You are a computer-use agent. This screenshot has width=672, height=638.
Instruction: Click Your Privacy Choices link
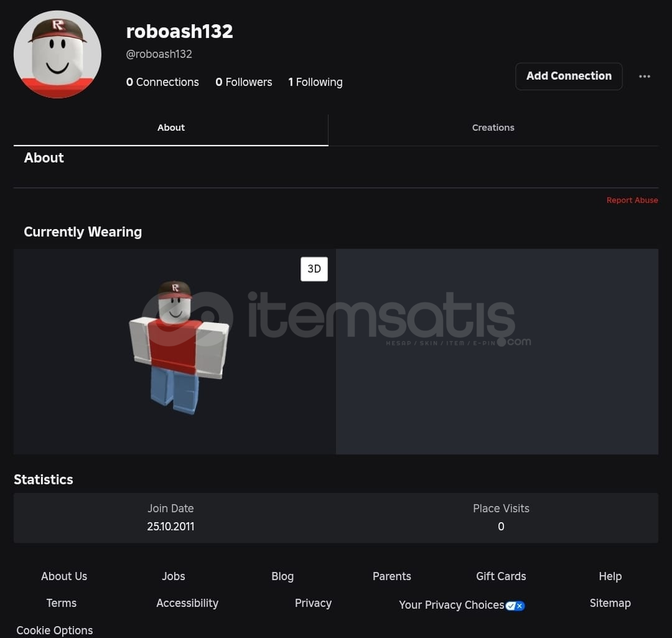tap(452, 605)
